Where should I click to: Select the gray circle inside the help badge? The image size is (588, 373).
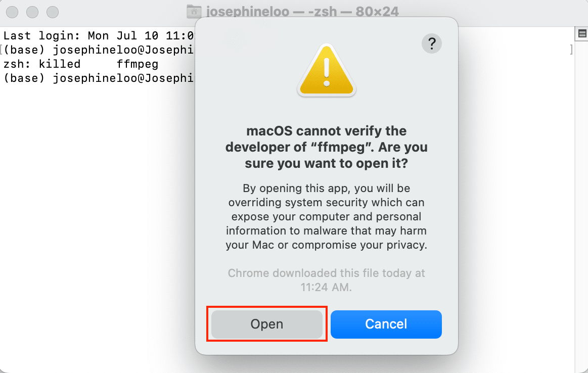(431, 44)
